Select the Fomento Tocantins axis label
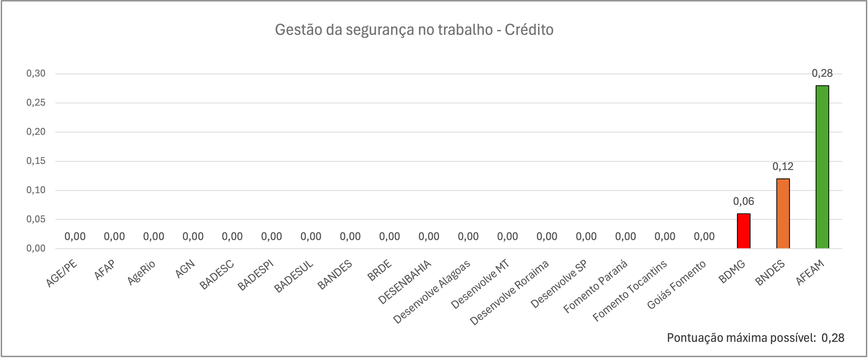Viewport: 868px width, 358px height. point(630,291)
